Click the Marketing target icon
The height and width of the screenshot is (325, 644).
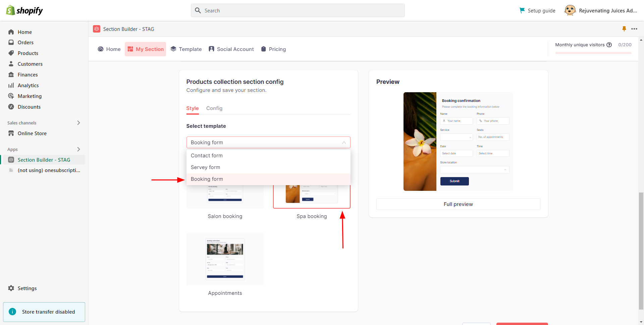[x=11, y=96]
